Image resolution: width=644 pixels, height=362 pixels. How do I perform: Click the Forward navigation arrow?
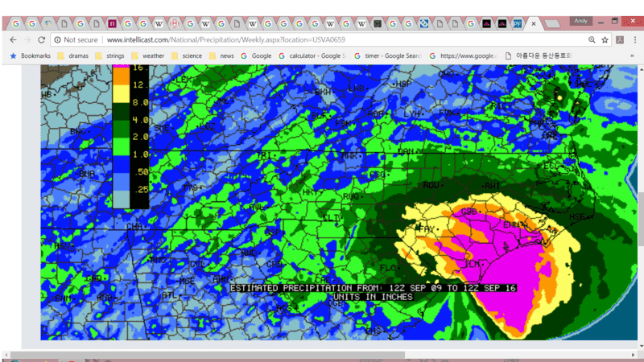pos(27,39)
